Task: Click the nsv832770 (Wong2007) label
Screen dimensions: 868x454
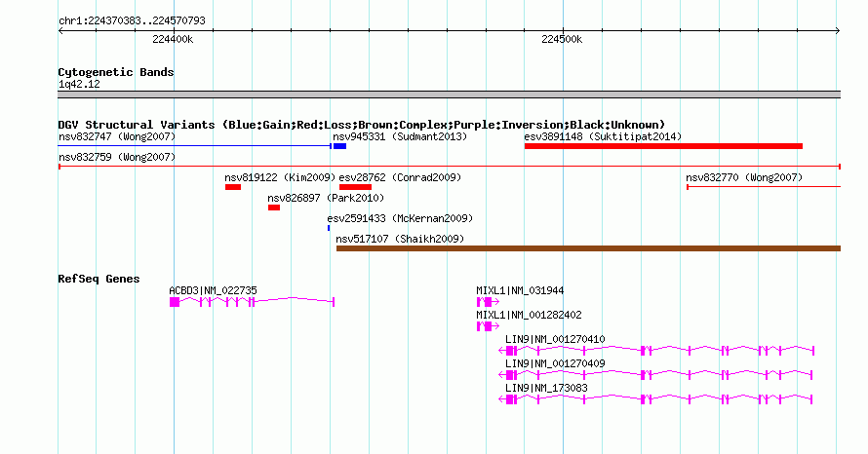Action: 744,177
